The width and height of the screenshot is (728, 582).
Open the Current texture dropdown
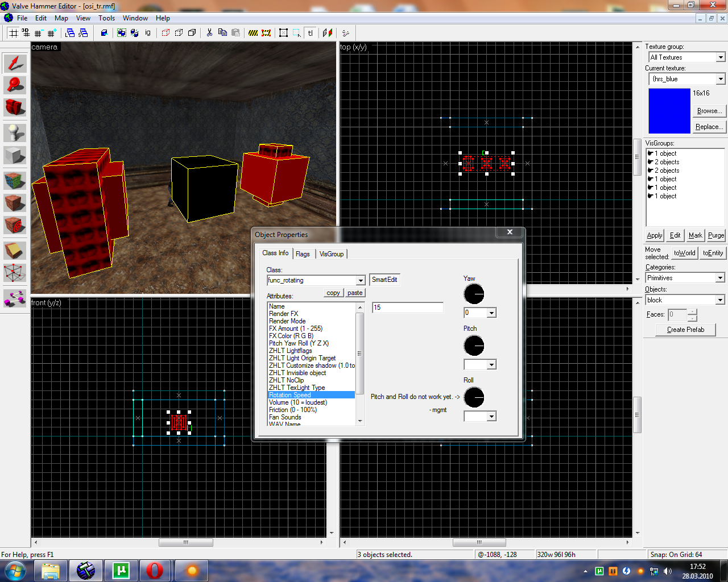pos(721,79)
